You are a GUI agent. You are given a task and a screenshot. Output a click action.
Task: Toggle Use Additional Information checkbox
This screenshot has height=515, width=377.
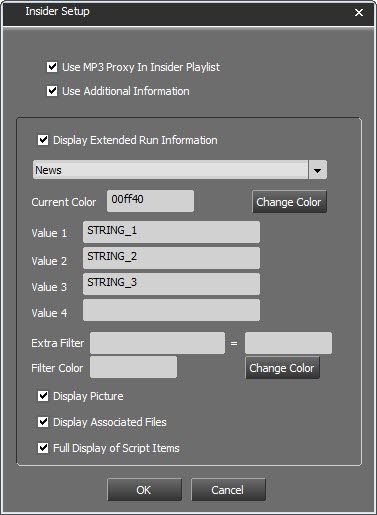(52, 91)
